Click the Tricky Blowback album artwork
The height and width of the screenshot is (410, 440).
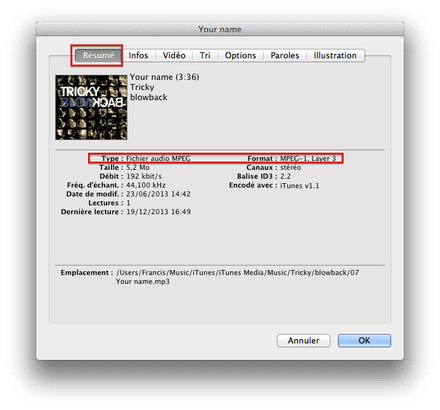[x=91, y=107]
